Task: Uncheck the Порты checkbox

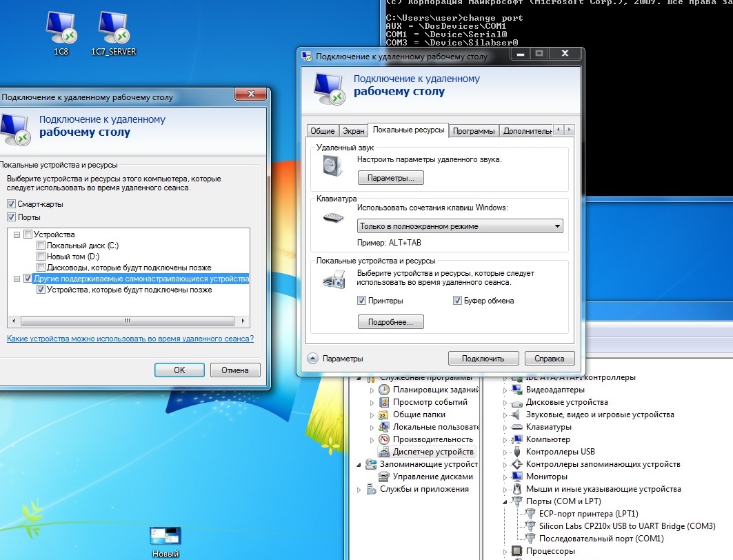Action: (x=11, y=217)
